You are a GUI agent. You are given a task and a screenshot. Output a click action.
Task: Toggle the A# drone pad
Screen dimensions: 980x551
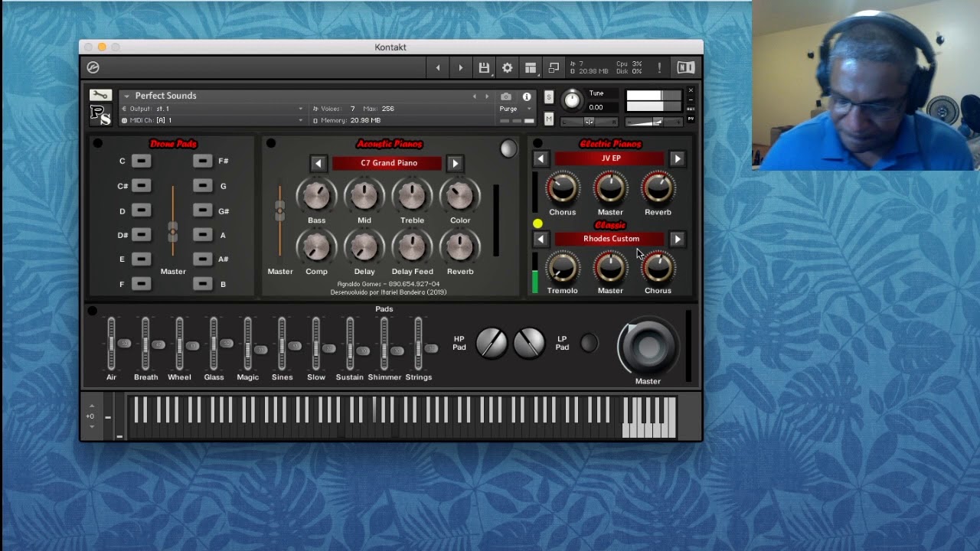pyautogui.click(x=202, y=259)
